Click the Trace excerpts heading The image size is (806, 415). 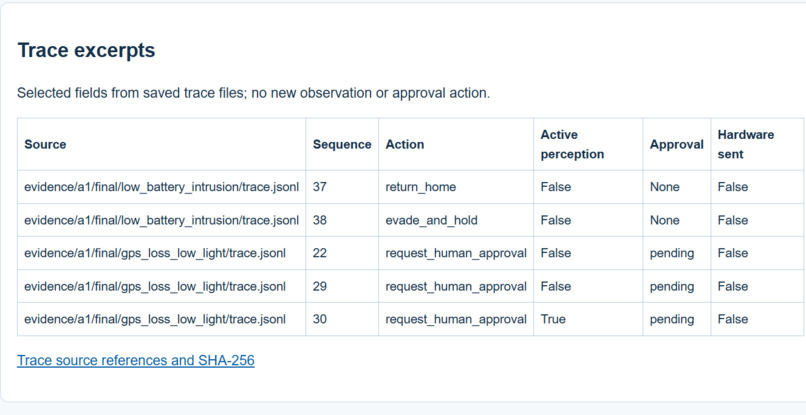86,51
